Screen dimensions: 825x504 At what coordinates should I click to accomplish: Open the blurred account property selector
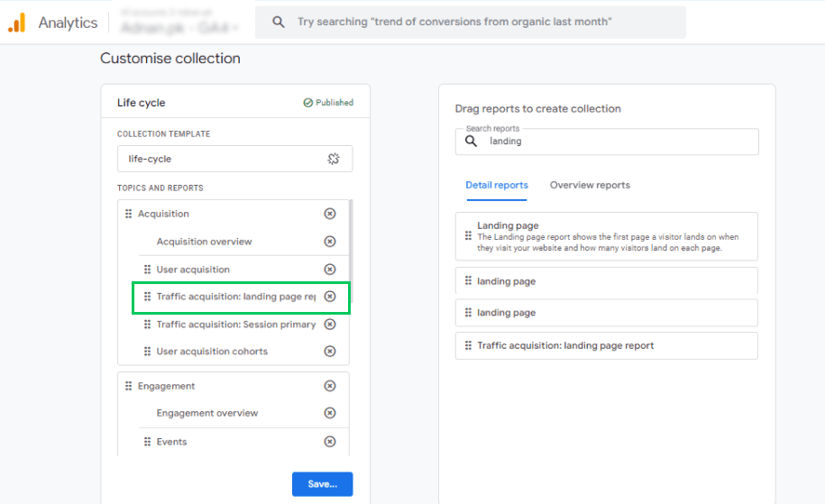[179, 23]
